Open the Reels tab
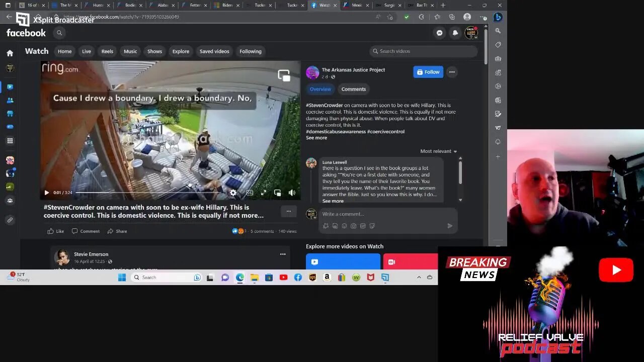Image resolution: width=644 pixels, height=362 pixels. (107, 51)
